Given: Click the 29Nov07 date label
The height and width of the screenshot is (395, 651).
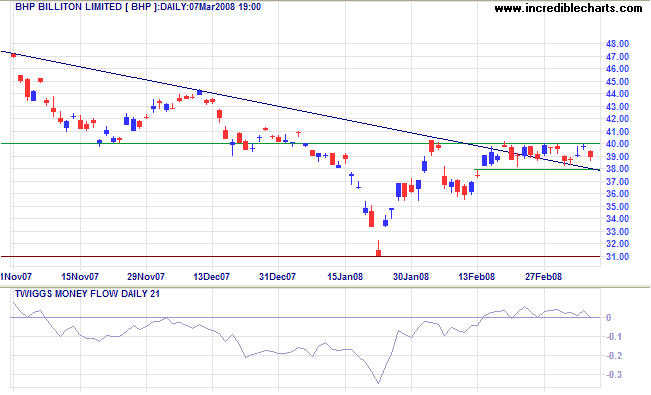Looking at the screenshot, I should coord(146,277).
